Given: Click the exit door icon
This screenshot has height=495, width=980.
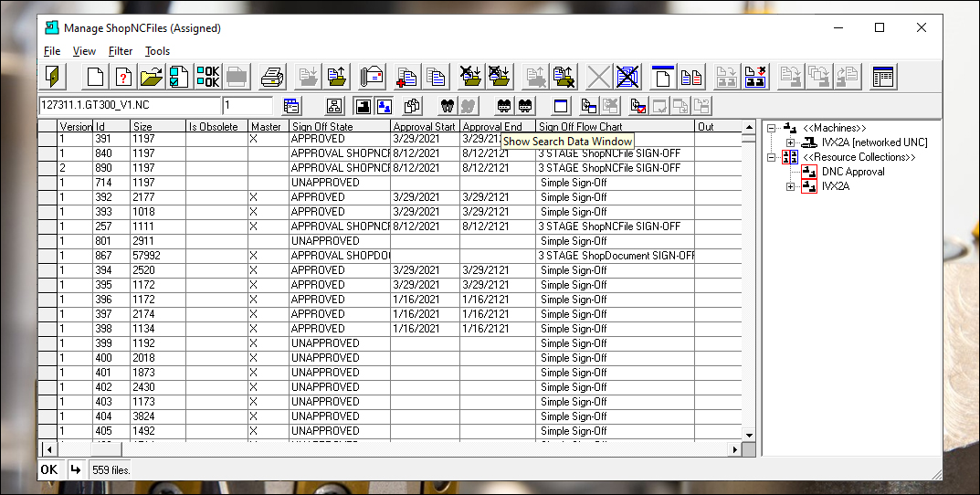Looking at the screenshot, I should click(54, 77).
